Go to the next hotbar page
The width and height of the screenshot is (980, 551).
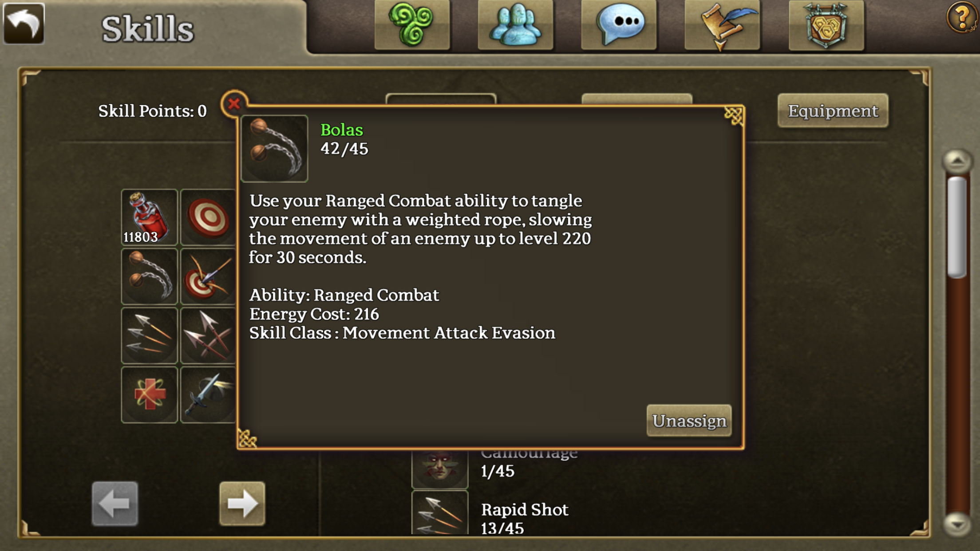click(242, 504)
